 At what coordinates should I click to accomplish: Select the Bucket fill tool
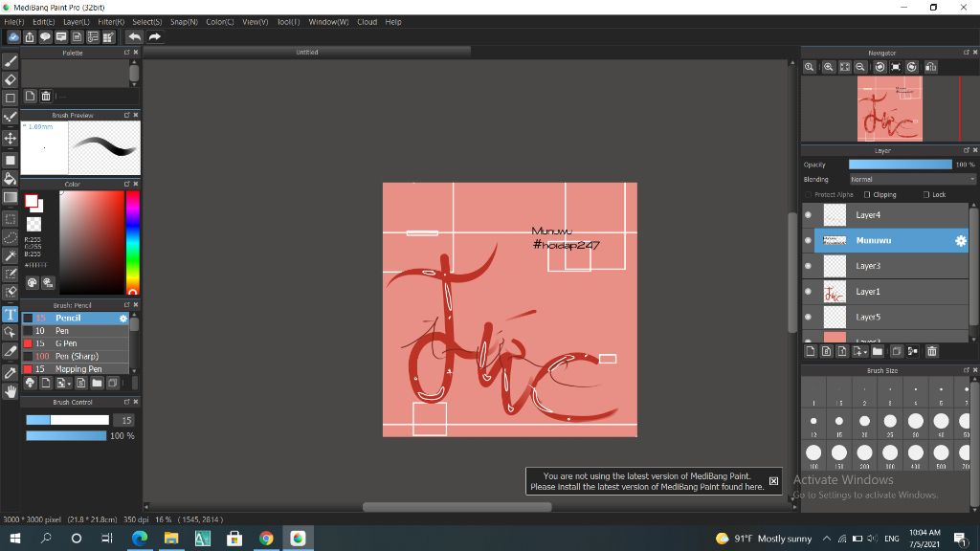[10, 179]
